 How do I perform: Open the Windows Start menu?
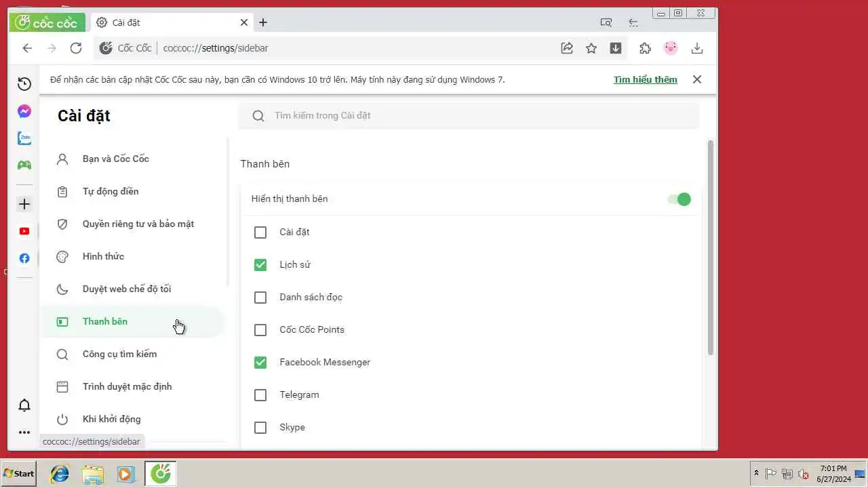coord(19,474)
